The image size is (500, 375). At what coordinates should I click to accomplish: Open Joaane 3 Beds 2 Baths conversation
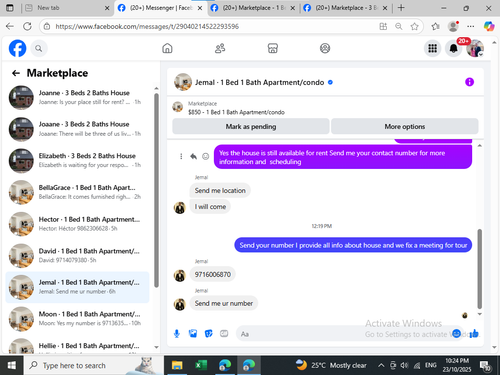[77, 129]
